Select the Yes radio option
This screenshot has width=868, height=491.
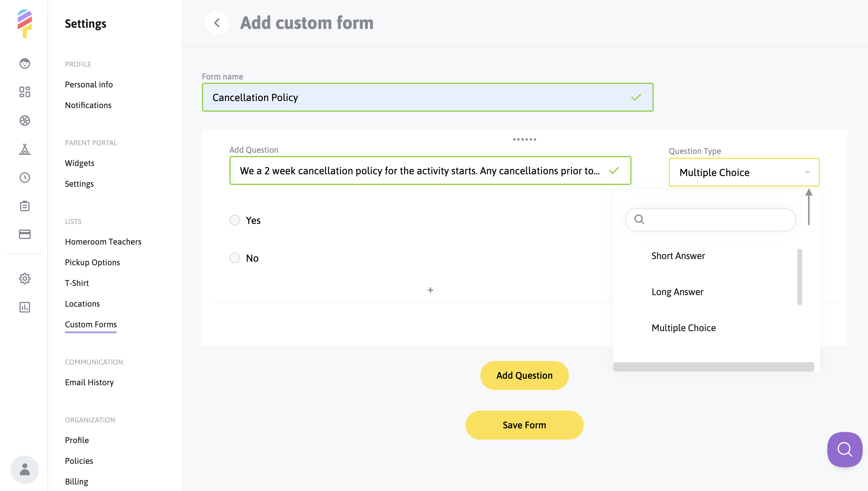click(x=234, y=220)
